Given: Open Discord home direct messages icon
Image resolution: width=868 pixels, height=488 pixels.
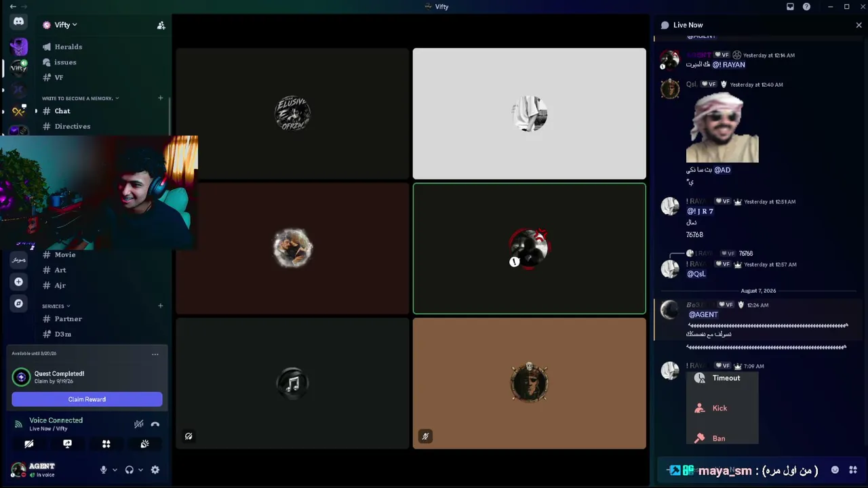Looking at the screenshot, I should (19, 22).
